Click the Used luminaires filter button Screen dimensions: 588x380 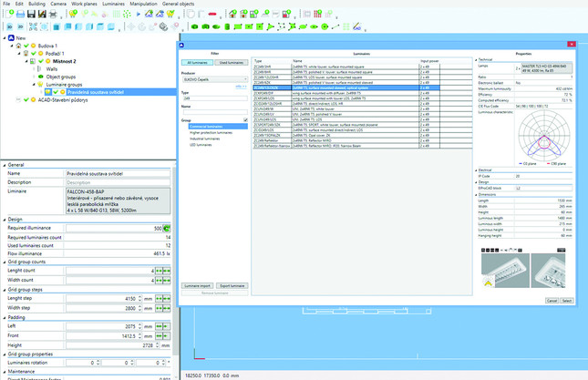[232, 62]
